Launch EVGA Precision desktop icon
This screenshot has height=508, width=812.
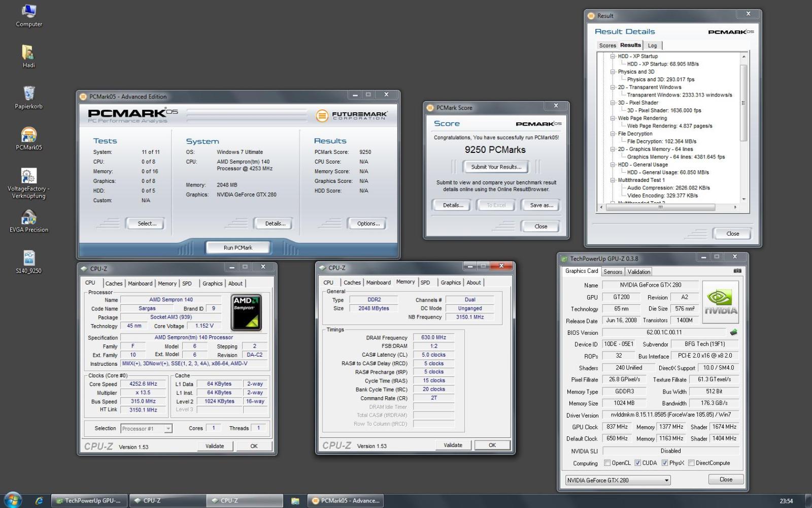pos(29,220)
